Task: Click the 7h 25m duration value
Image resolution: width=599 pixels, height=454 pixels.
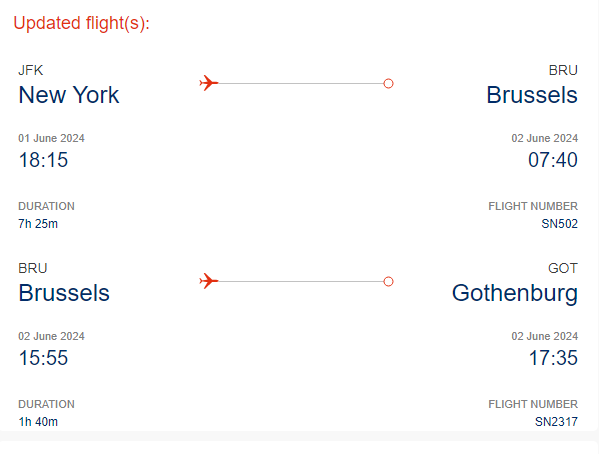Action: (38, 224)
